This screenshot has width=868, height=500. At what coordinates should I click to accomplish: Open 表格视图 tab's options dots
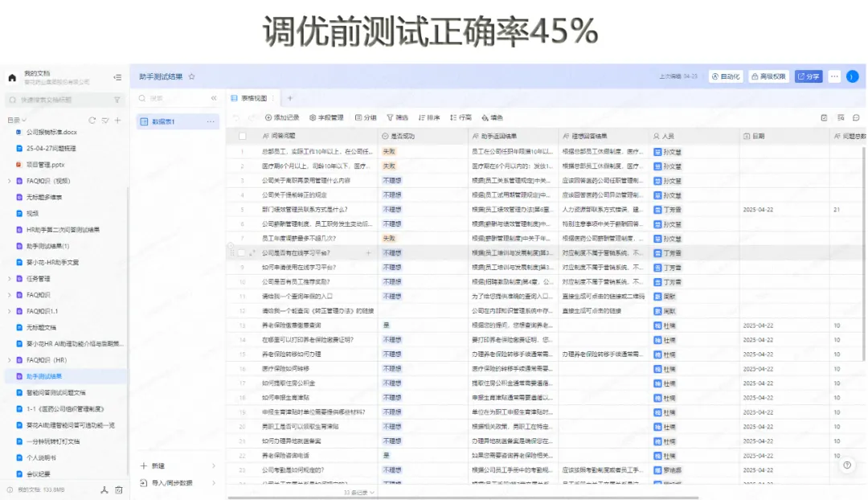(x=273, y=98)
